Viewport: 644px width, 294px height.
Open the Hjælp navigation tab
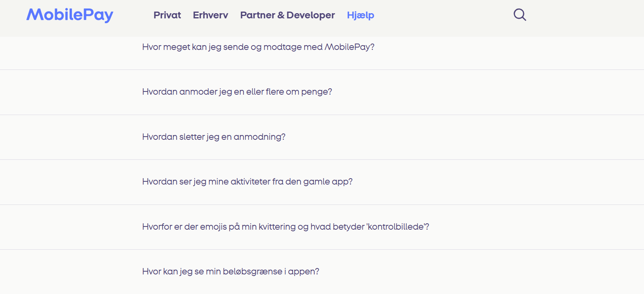360,15
